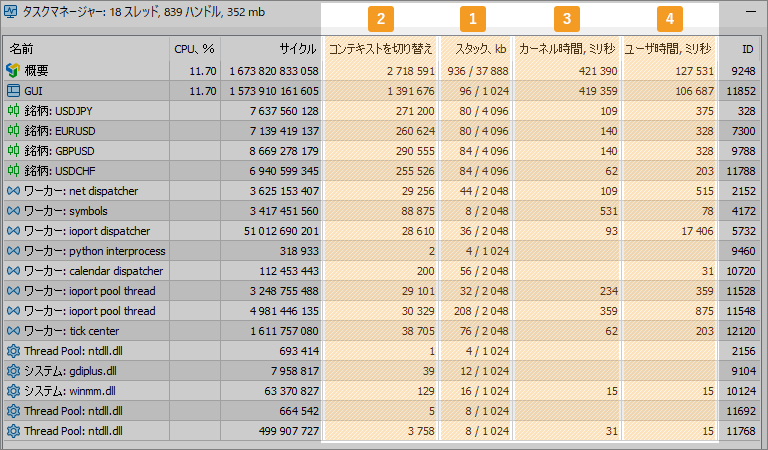This screenshot has height=450, width=768.
Task: Click the candlestick icon for 銘柄: USDCHF
Action: (x=13, y=170)
